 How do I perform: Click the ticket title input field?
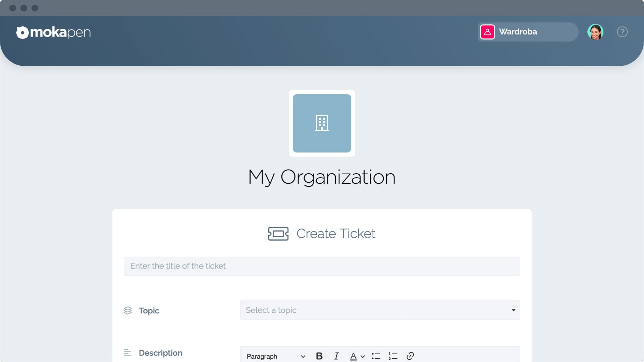pos(322,266)
